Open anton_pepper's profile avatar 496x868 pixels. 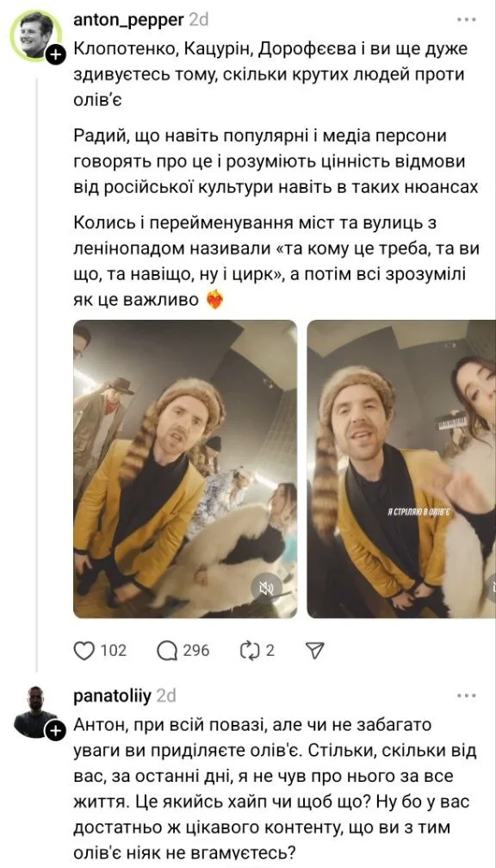[36, 34]
